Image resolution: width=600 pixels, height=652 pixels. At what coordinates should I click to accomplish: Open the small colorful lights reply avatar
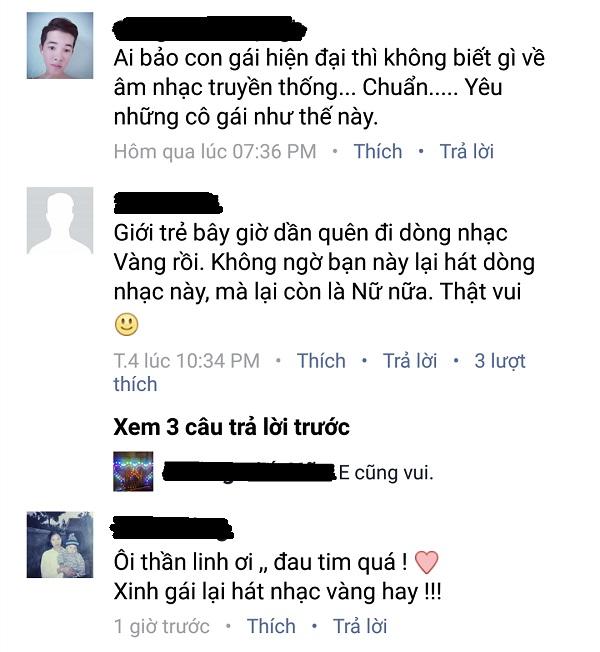[x=133, y=472]
